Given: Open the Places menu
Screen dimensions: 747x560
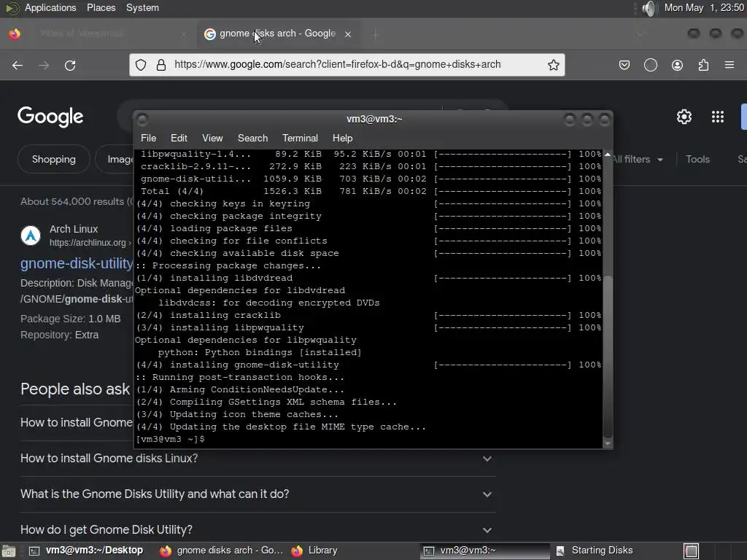Looking at the screenshot, I should [x=101, y=7].
